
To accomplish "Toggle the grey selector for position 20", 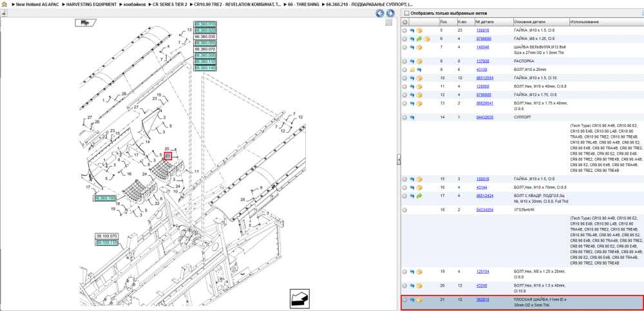I will (x=404, y=285).
